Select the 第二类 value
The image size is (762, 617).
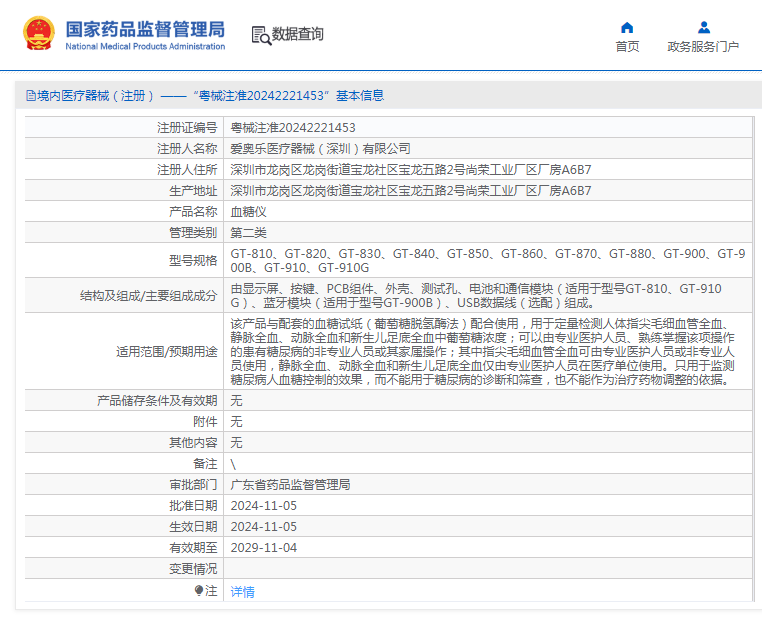248,233
